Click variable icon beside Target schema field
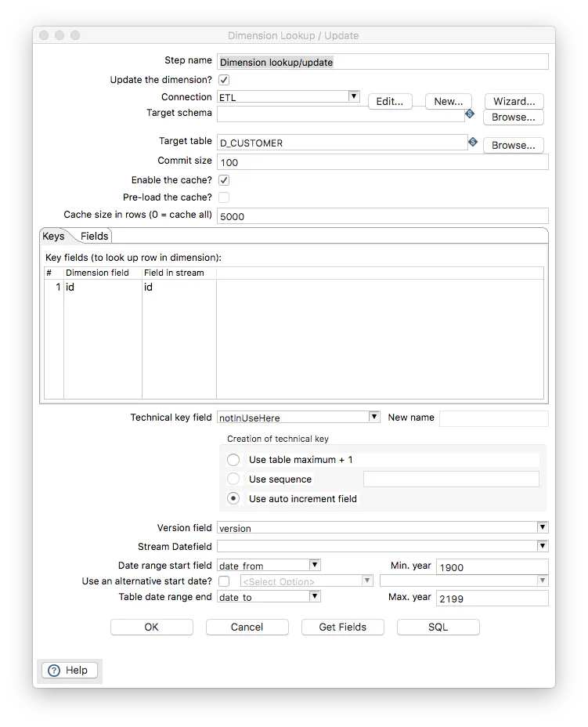Image resolution: width=588 pixels, height=727 pixels. tap(469, 114)
